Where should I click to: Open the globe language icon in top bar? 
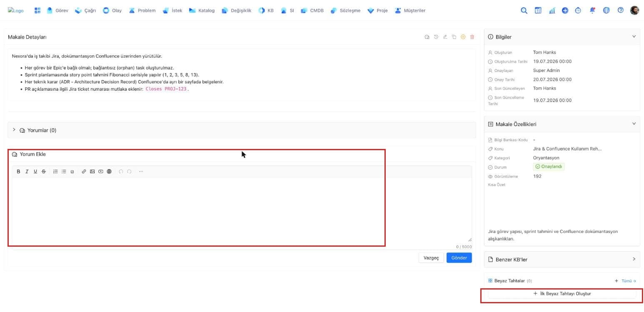[x=606, y=11]
